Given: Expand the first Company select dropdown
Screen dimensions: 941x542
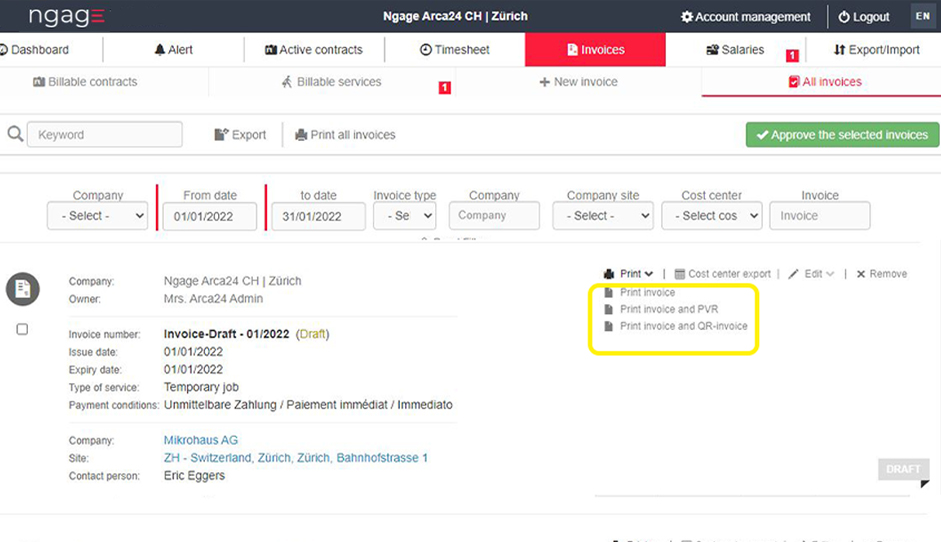Looking at the screenshot, I should pyautogui.click(x=98, y=216).
